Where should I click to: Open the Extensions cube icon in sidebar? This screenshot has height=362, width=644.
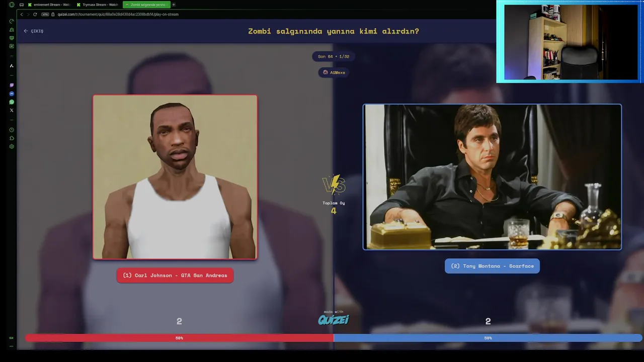point(12,138)
